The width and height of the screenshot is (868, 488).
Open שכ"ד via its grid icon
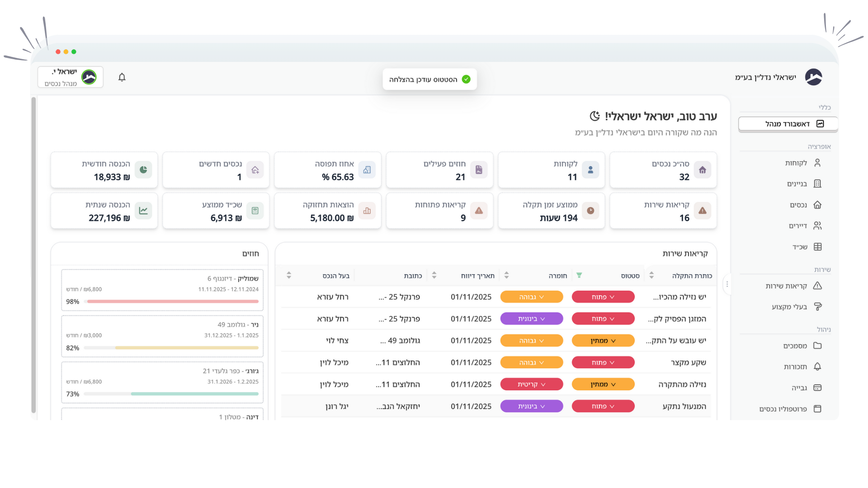817,247
